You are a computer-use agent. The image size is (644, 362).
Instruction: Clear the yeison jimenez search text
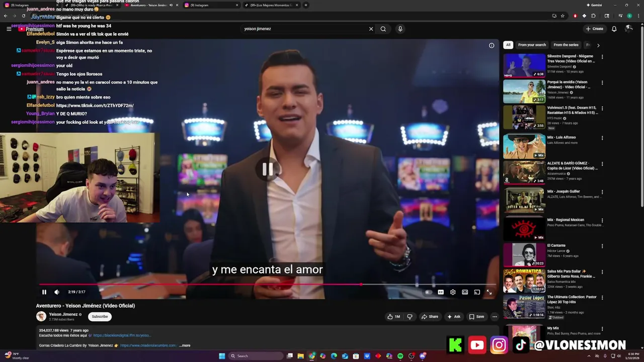pos(371,29)
